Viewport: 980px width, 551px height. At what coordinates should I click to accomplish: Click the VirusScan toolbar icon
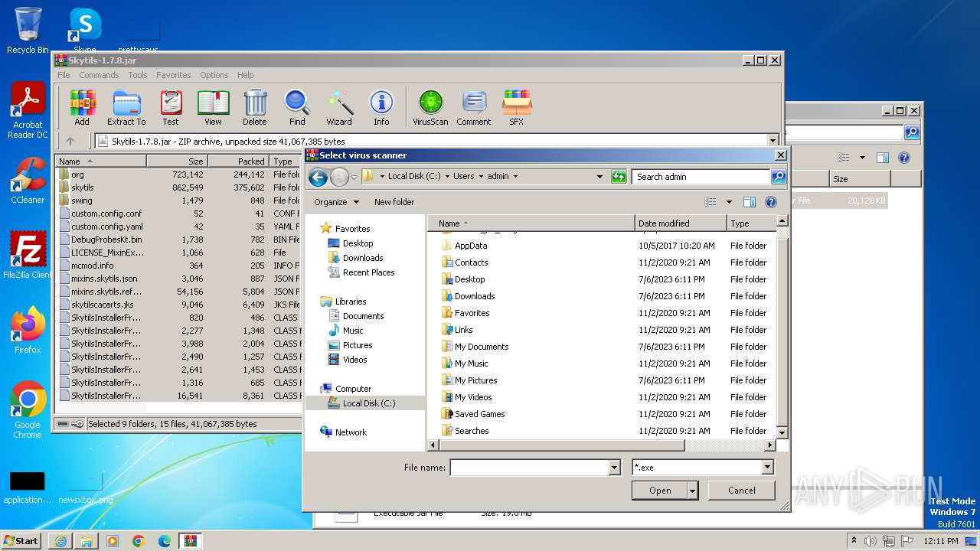point(430,107)
